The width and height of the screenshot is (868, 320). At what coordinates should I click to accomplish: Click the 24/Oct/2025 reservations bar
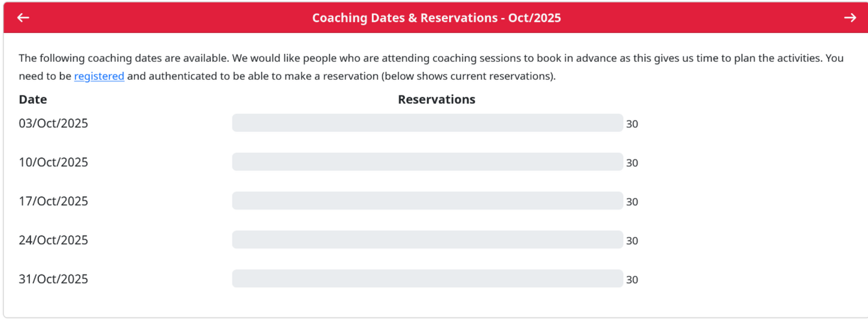(x=427, y=240)
